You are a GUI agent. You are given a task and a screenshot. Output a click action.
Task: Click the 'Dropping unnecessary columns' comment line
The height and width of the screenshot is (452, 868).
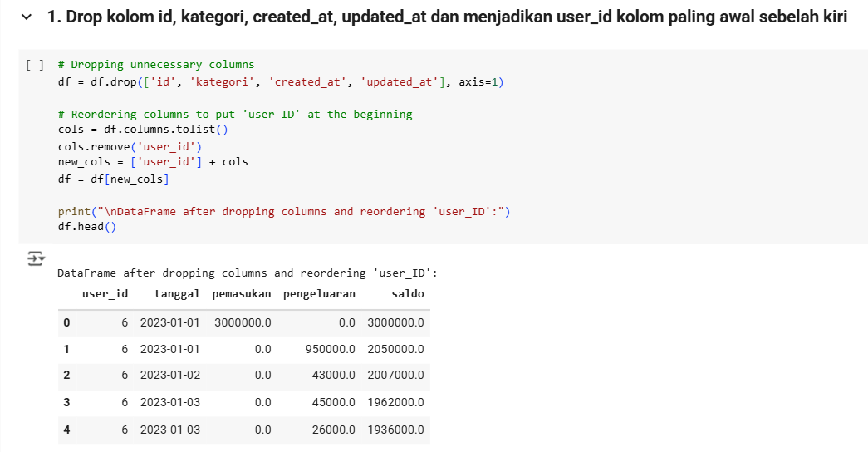(156, 65)
